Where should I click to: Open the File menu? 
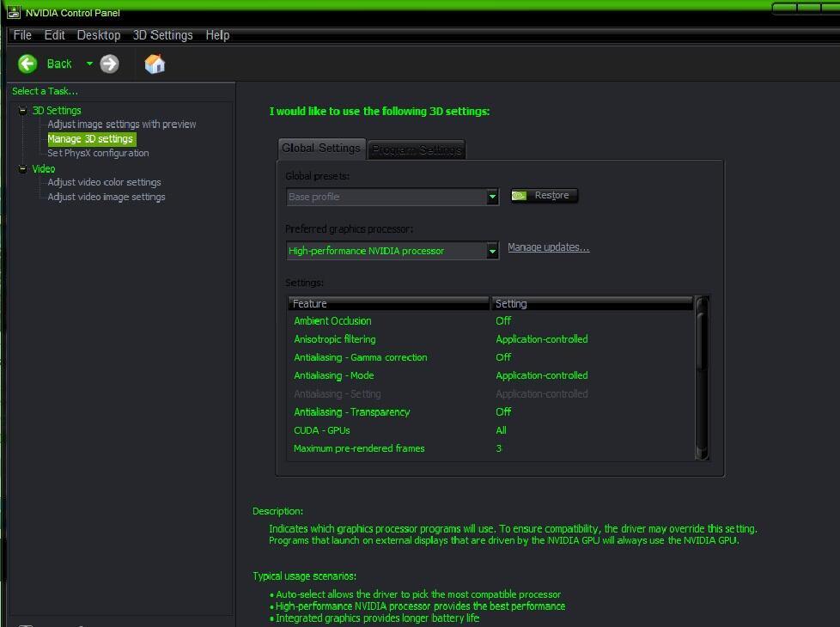tap(22, 35)
